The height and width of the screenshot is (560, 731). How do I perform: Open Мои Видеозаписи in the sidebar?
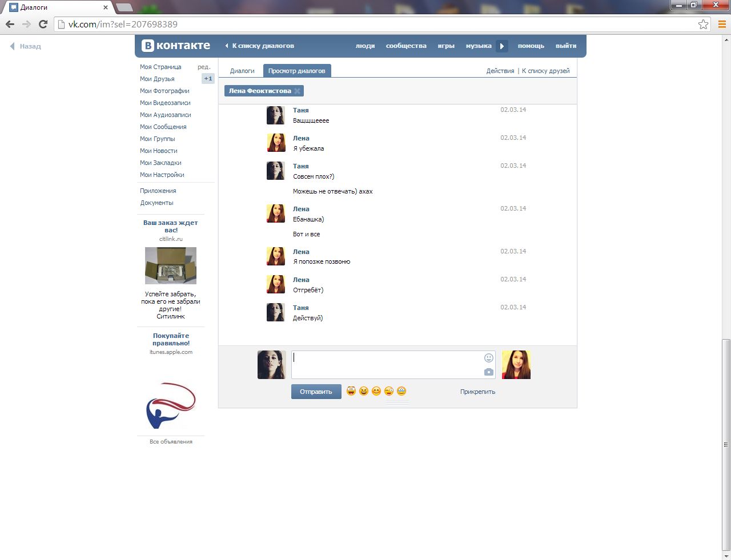click(x=165, y=103)
